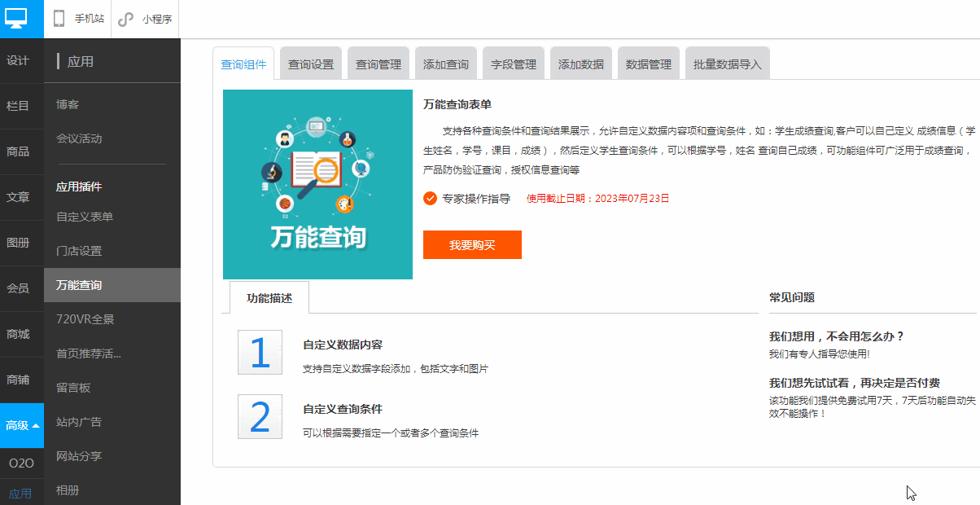Select the 功能描述 tab

(269, 298)
